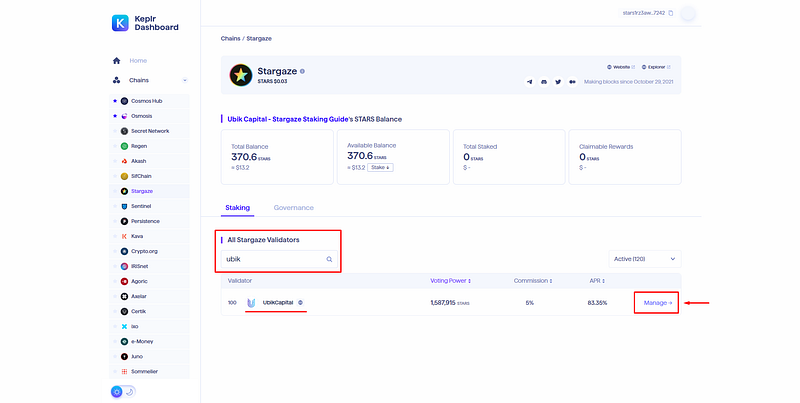
Task: Open the Stargaze Explorer link
Action: [x=656, y=67]
